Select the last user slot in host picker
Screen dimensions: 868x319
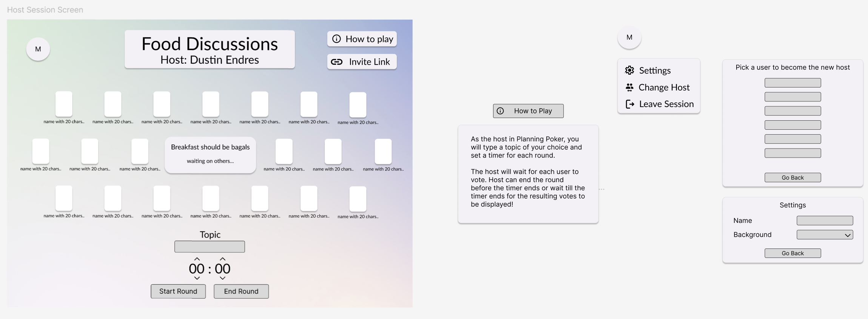[793, 153]
